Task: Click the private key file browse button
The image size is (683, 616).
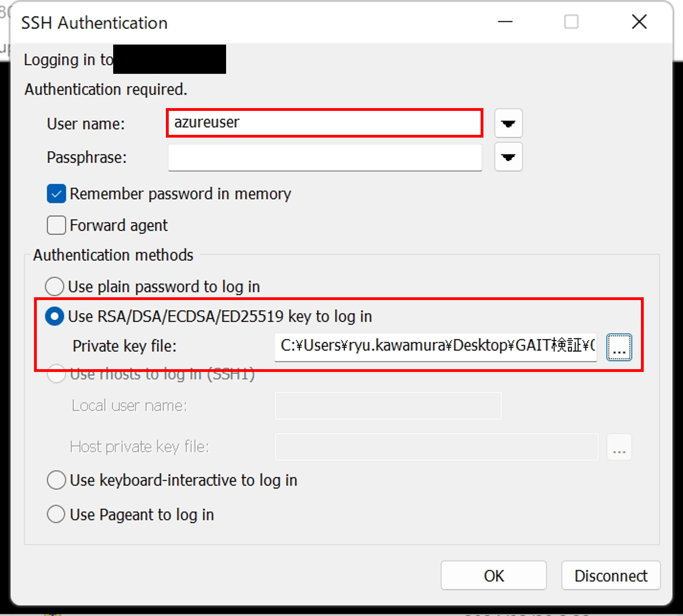Action: (x=619, y=347)
